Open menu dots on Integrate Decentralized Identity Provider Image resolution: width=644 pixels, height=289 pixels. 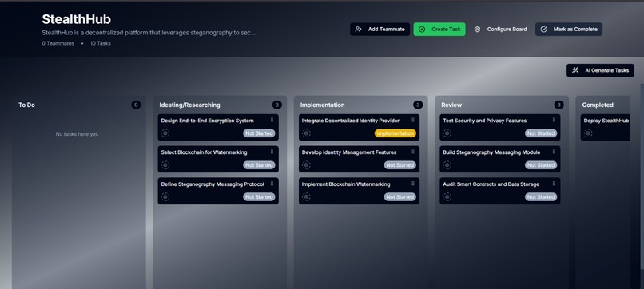pos(413,120)
